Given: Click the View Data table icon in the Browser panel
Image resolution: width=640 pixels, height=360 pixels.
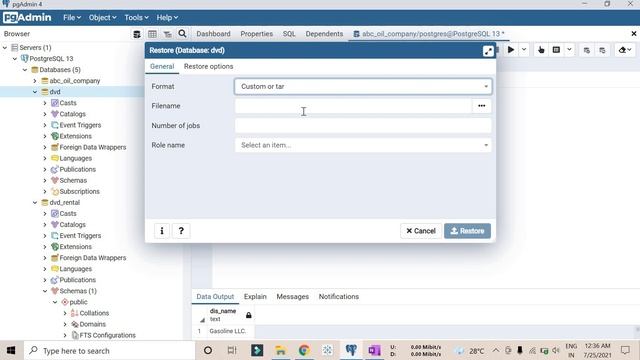Looking at the screenshot, I should tap(152, 34).
